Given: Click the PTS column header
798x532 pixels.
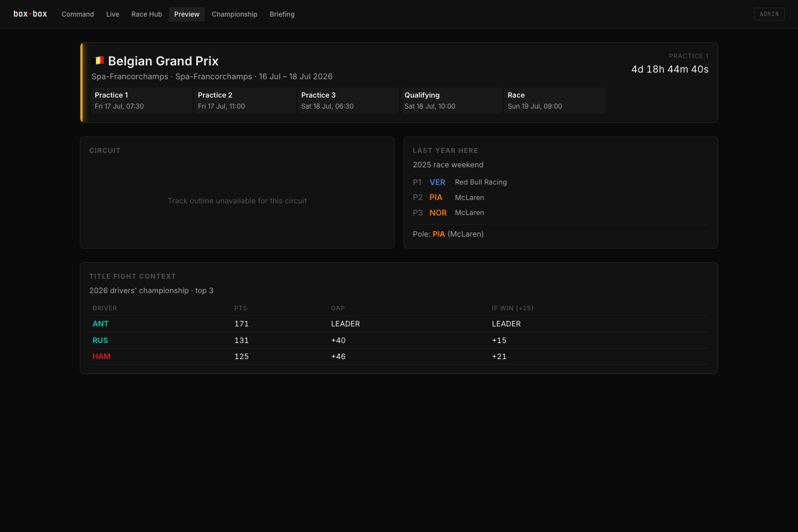Looking at the screenshot, I should click(x=241, y=308).
